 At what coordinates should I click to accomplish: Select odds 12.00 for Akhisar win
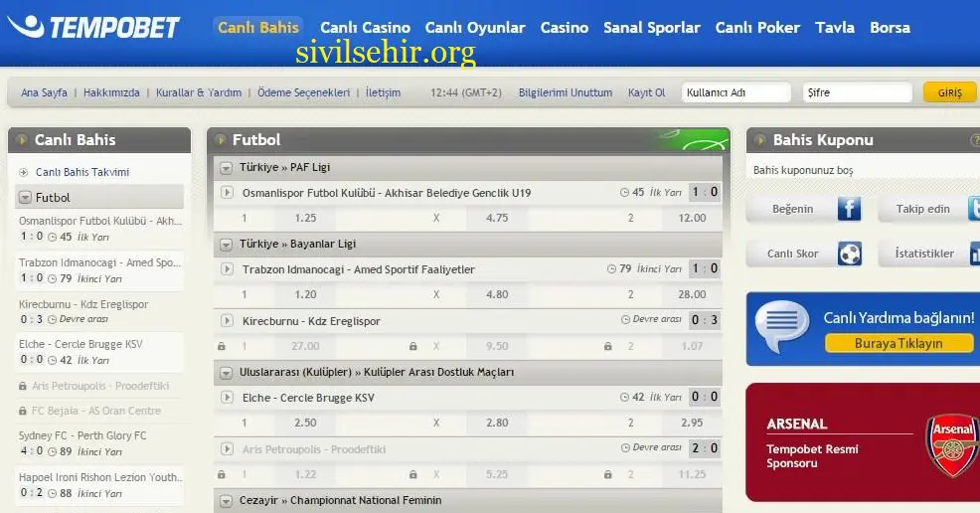[692, 218]
